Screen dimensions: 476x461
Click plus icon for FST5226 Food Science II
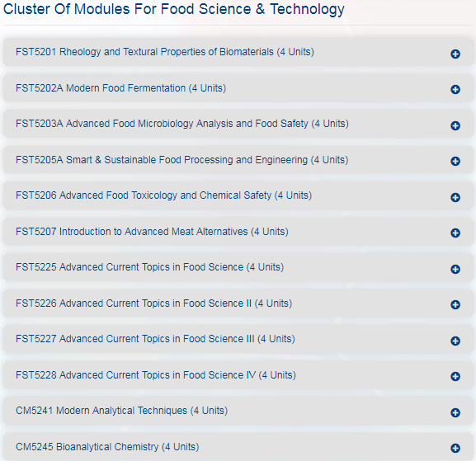(x=455, y=304)
